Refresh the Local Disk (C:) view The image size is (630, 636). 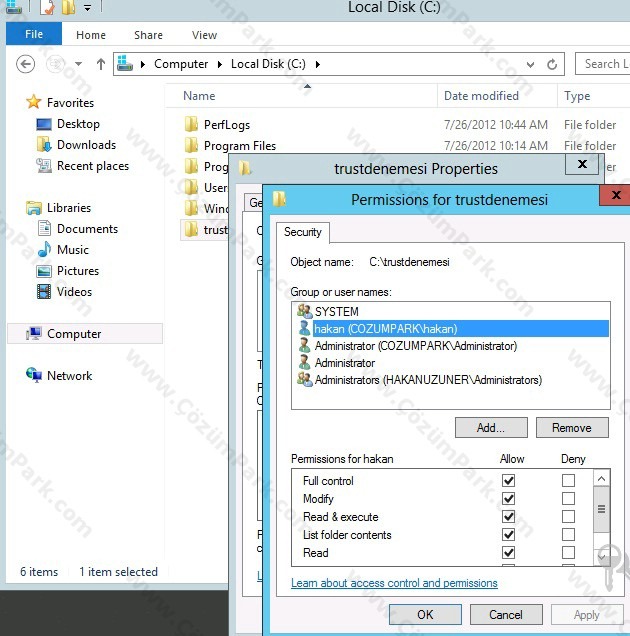552,64
